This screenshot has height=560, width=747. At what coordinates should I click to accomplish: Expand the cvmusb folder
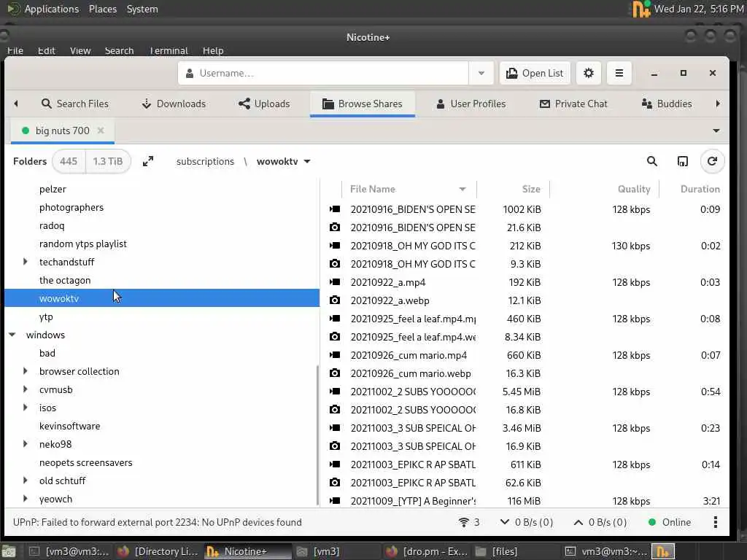tap(26, 389)
